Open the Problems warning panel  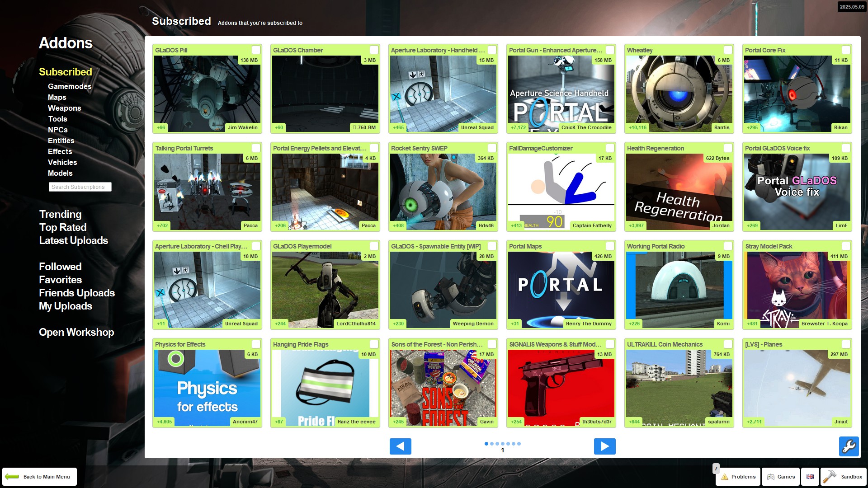tap(738, 477)
